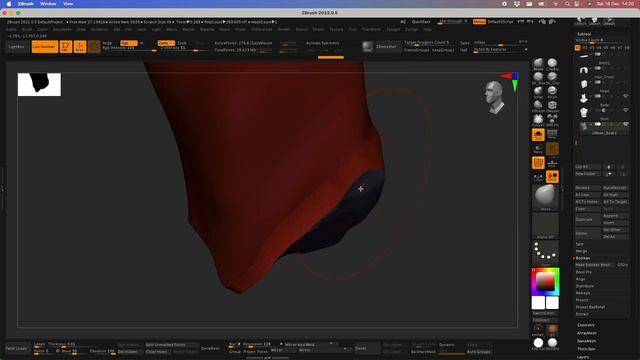Click Make Boolean Mesh button

coord(594,265)
